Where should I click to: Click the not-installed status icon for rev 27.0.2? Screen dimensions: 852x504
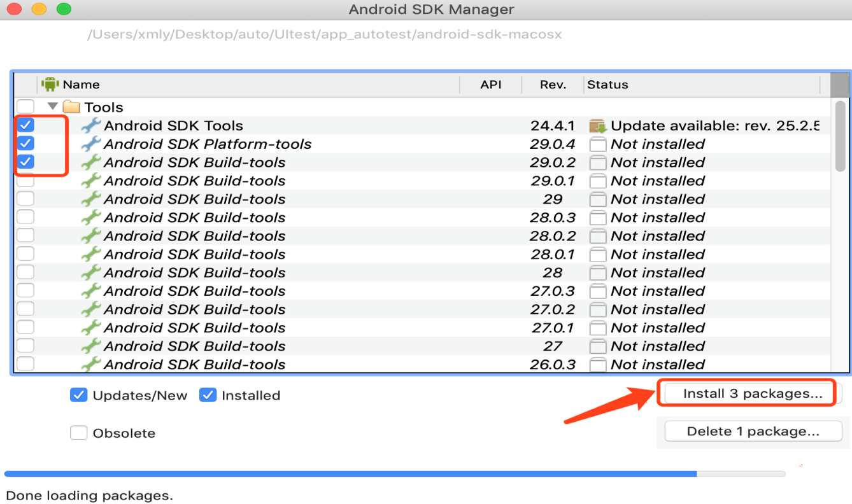597,311
